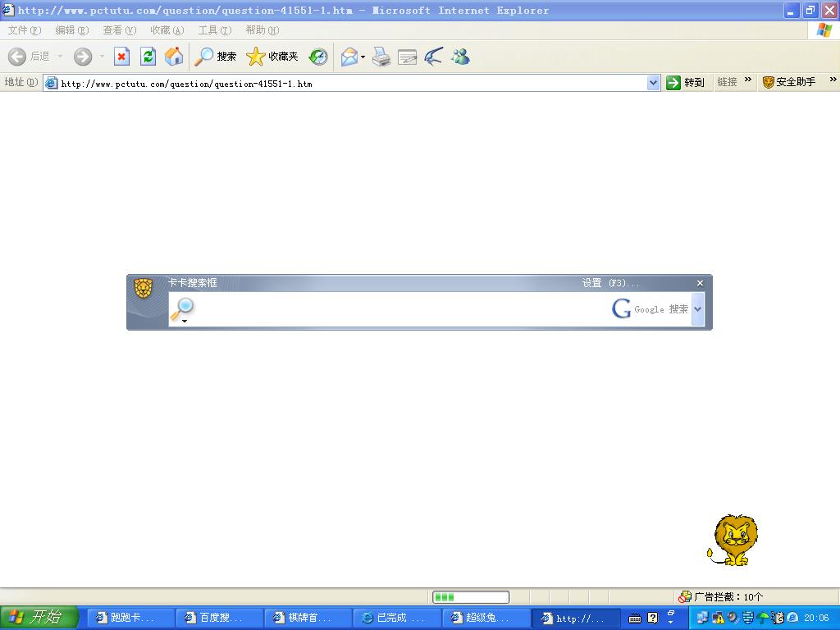Viewport: 840px width, 630px height.
Task: Expand search engine dropdown next to Google
Action: click(697, 308)
